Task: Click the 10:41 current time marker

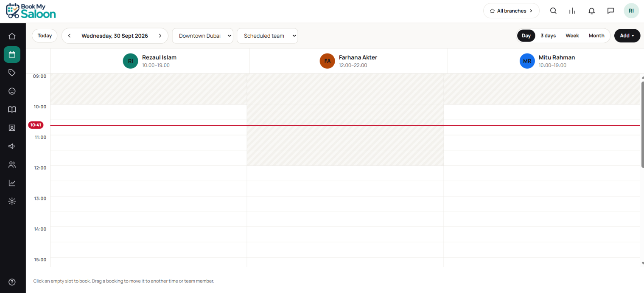Action: tap(36, 125)
